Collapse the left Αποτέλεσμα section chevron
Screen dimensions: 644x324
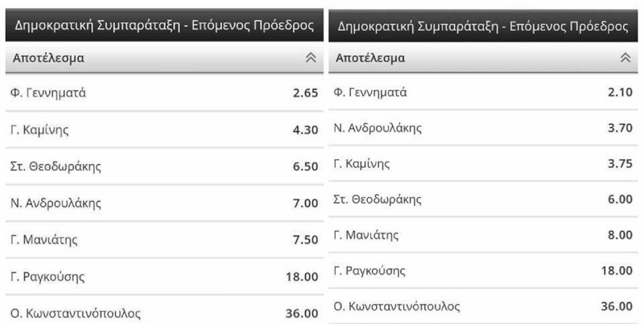point(309,58)
